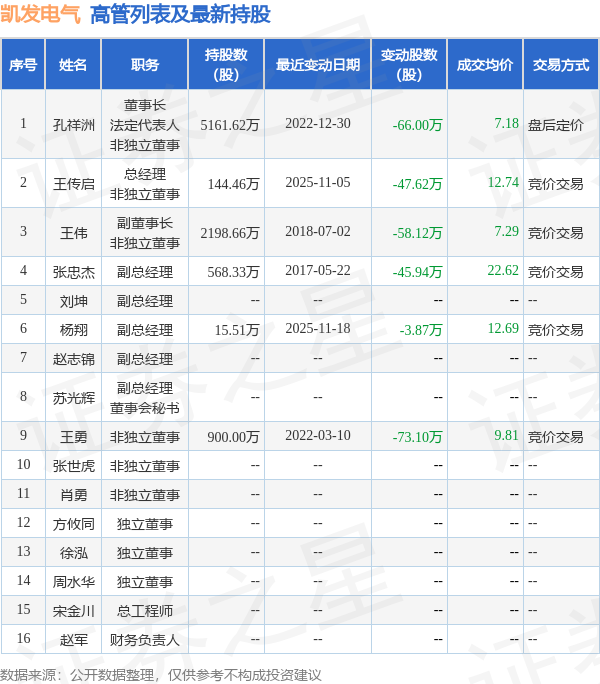Click the name 周水华

73,581
